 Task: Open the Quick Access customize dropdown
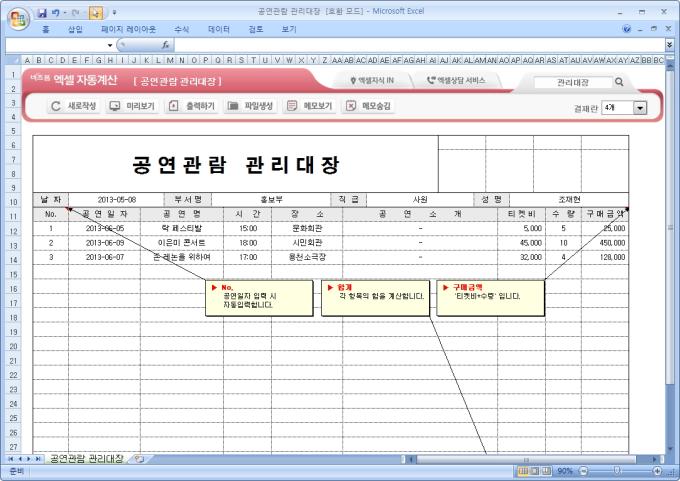(114, 13)
